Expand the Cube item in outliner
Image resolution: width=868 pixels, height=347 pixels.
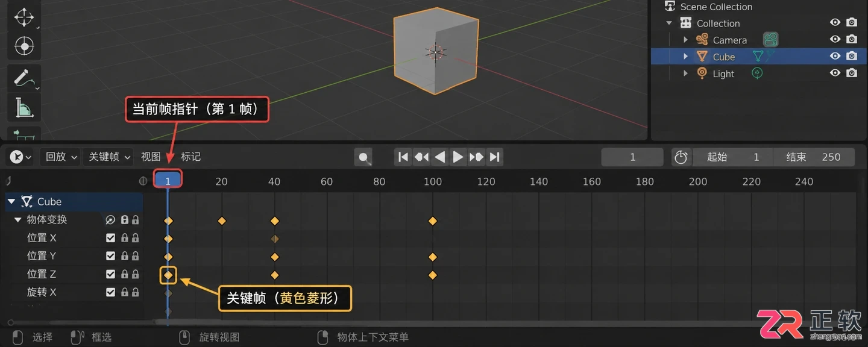[x=685, y=57]
